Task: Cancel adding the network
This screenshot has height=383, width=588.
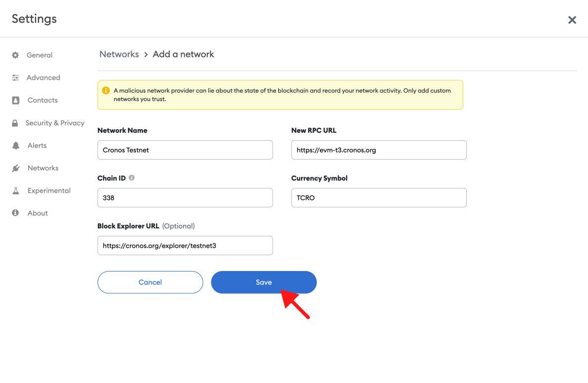Action: [150, 282]
